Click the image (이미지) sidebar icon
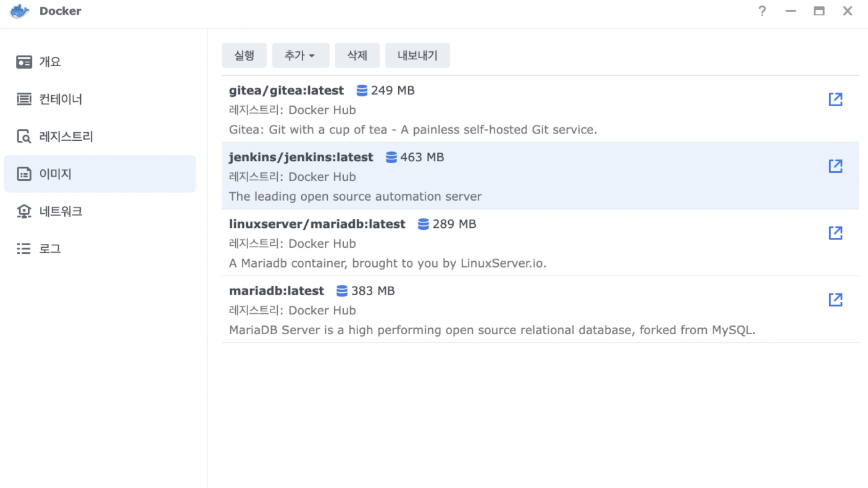 point(24,174)
